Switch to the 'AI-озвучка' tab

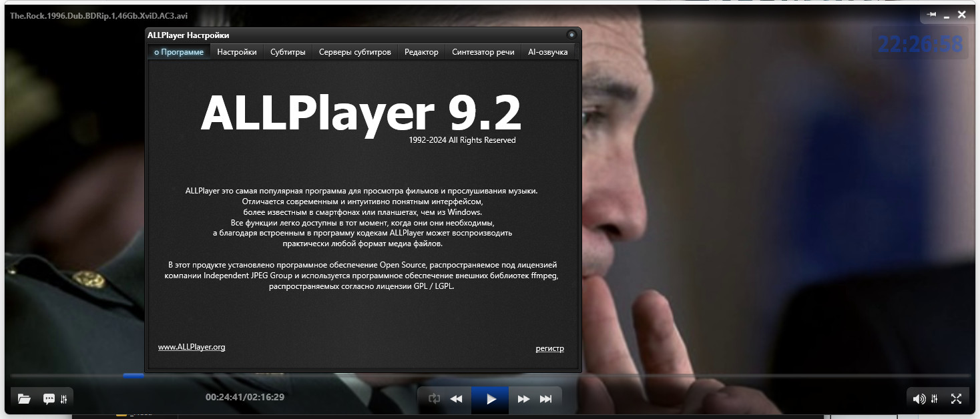point(547,51)
